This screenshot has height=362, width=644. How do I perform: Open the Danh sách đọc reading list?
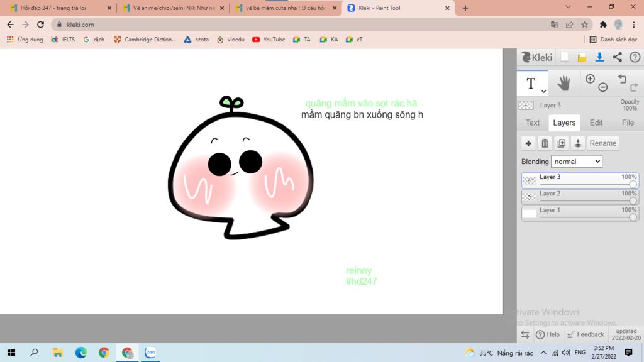pyautogui.click(x=613, y=40)
